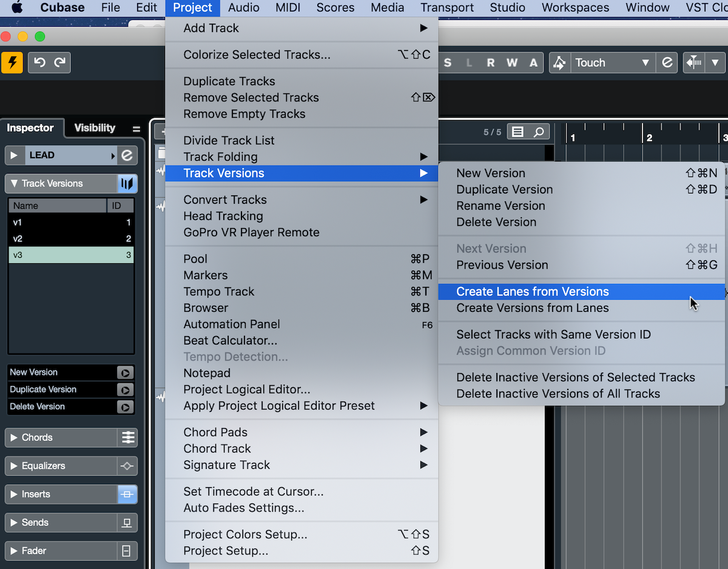
Task: Open Inspector setup menu icon
Action: (136, 129)
